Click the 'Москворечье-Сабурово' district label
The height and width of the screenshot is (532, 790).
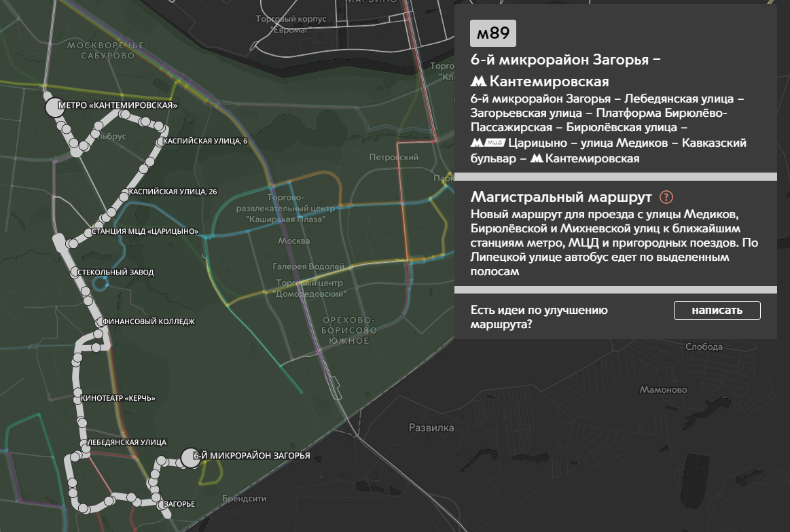108,50
